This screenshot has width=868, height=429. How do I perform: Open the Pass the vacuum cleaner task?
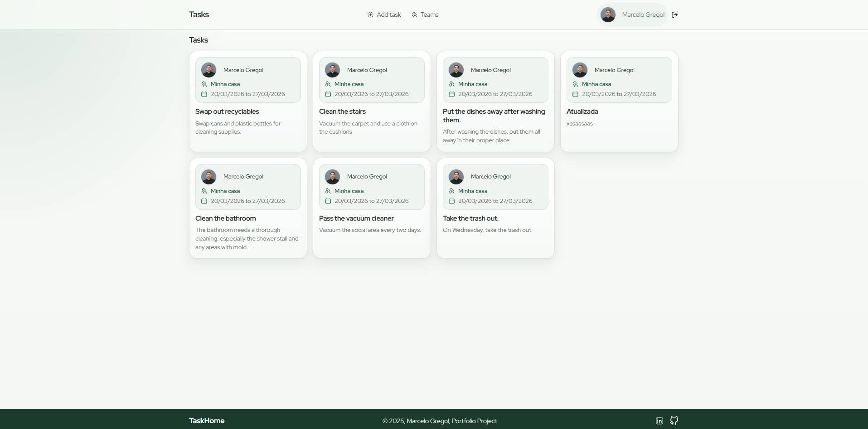click(356, 218)
